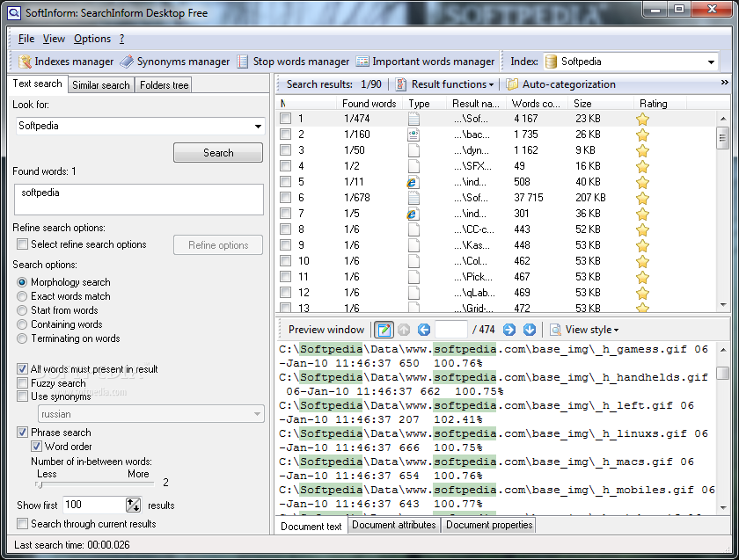Toggle Word order checkbox
The height and width of the screenshot is (560, 739).
tap(36, 446)
